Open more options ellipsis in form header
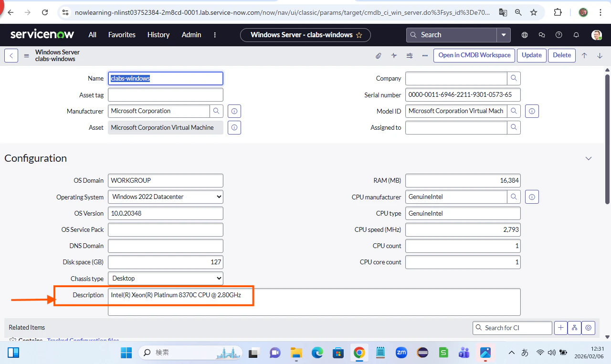This screenshot has width=611, height=364. click(x=425, y=55)
